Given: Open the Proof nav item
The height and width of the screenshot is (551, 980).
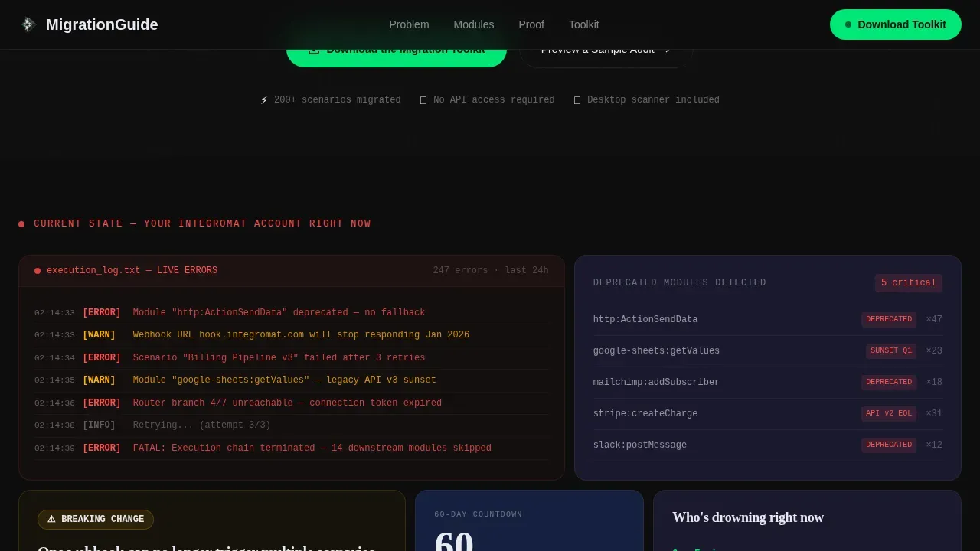Looking at the screenshot, I should tap(531, 24).
